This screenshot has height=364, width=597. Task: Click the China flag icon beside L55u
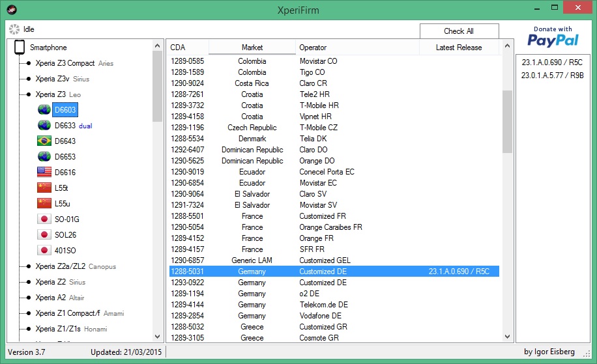[44, 204]
